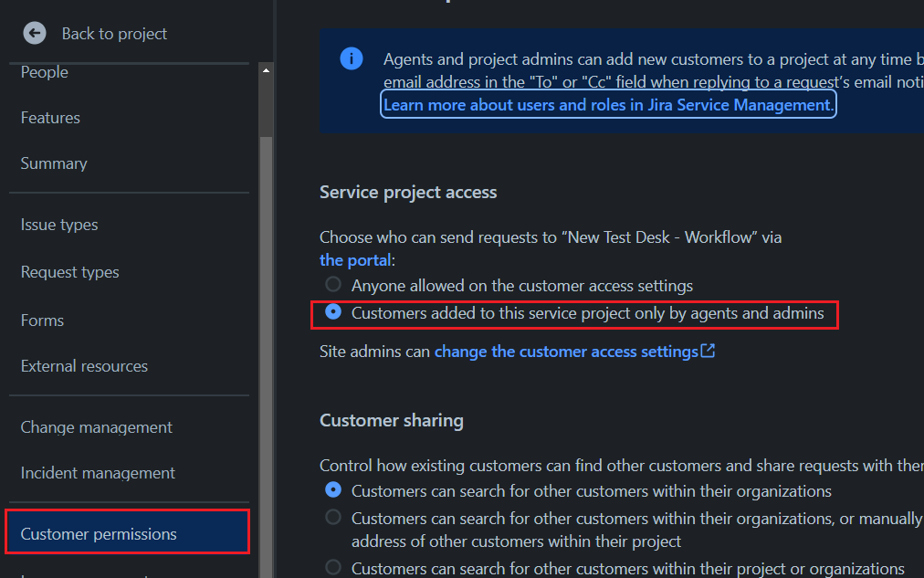The image size is (924, 578).
Task: Open Change management settings
Action: [96, 426]
